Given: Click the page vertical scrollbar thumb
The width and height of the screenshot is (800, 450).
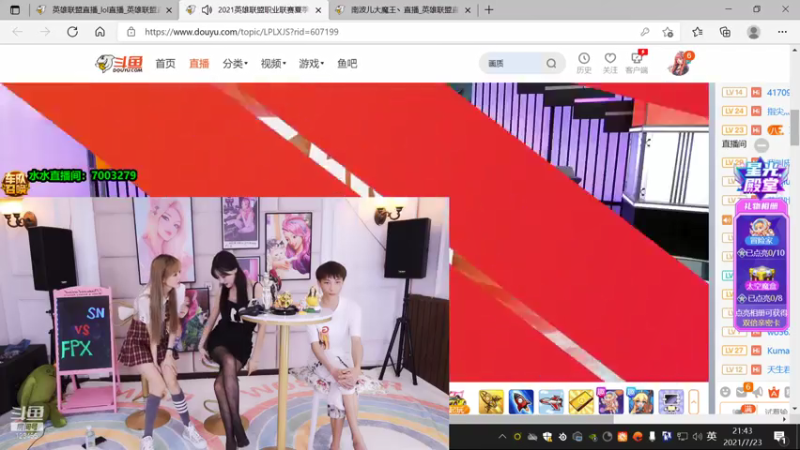Looking at the screenshot, I should point(795,126).
